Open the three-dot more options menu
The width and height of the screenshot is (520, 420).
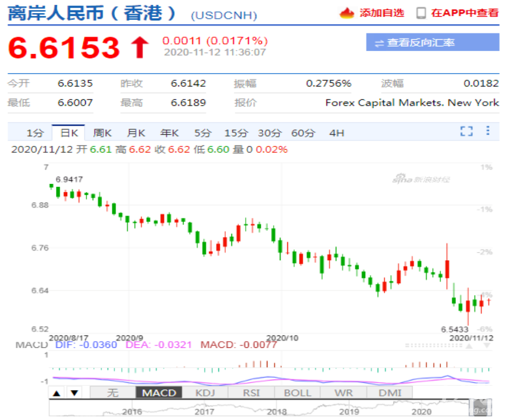[488, 131]
